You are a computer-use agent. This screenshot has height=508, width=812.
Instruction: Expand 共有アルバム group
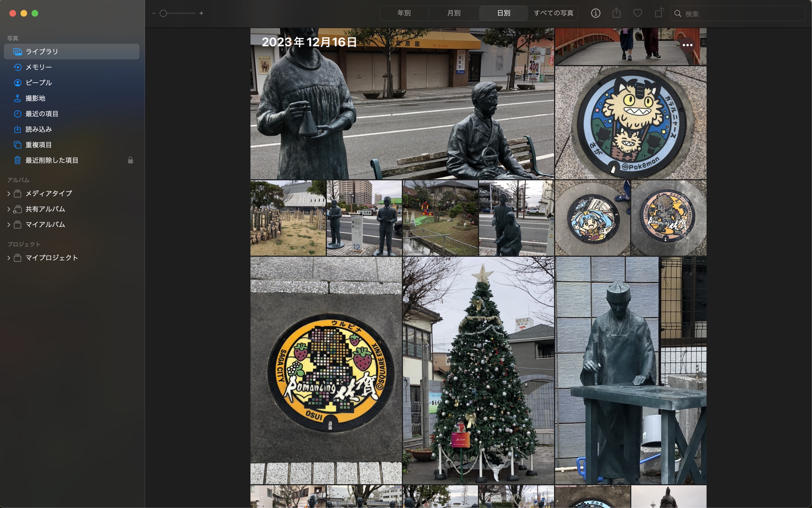[x=9, y=209]
